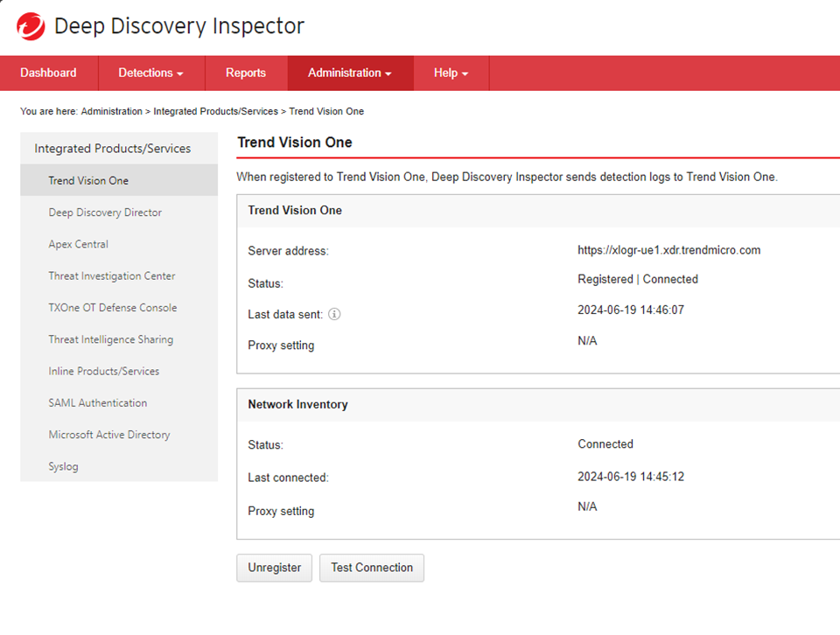
Task: Open the Syslog settings page
Action: pos(63,467)
